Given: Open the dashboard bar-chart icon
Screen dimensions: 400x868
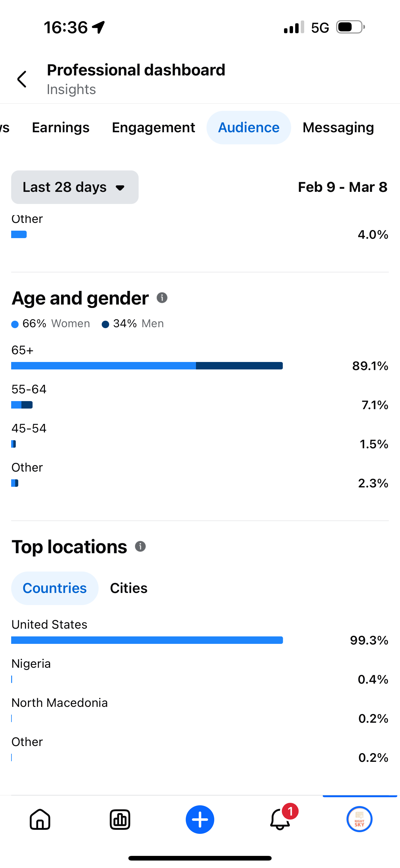Looking at the screenshot, I should pos(120,819).
